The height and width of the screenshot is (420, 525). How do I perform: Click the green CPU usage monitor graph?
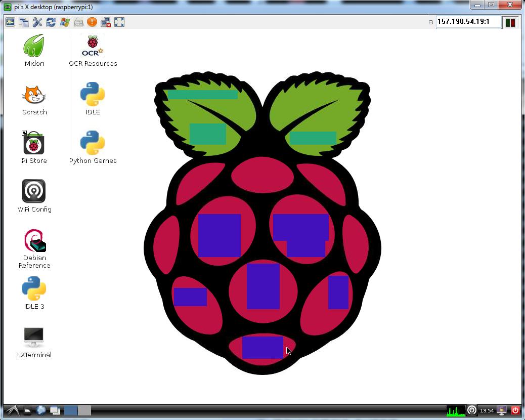[456, 410]
